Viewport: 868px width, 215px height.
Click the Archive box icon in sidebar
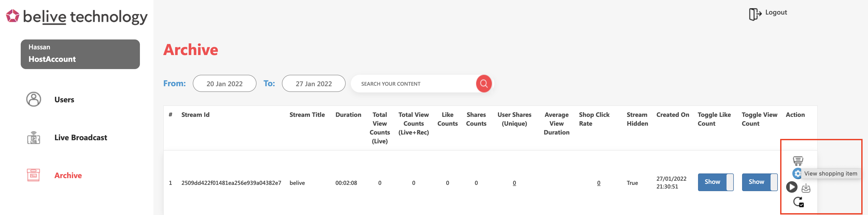coord(33,175)
